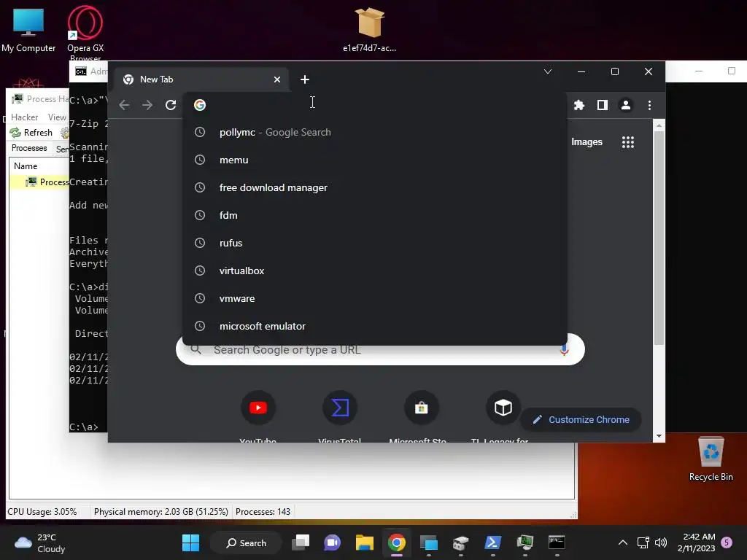Open the TL Legacy shortcut tile

coord(503,408)
